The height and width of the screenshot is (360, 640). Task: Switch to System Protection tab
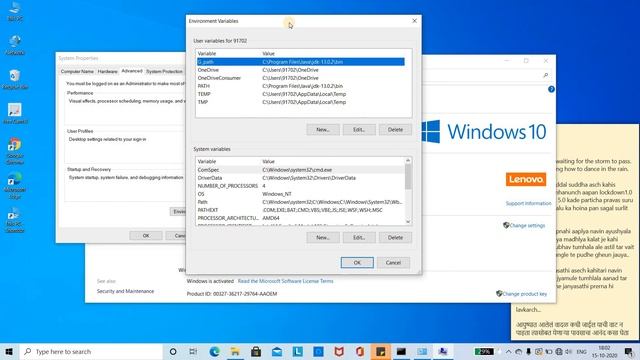pos(164,71)
